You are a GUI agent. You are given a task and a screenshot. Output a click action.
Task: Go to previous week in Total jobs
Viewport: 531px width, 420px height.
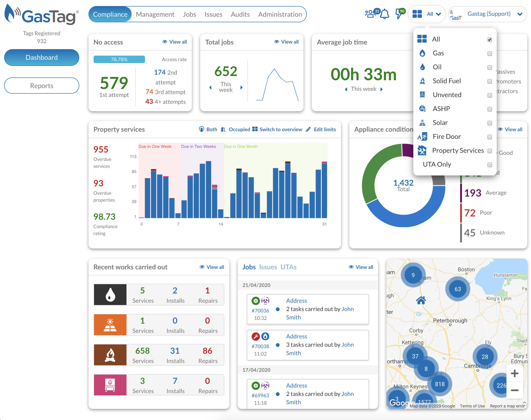click(210, 87)
